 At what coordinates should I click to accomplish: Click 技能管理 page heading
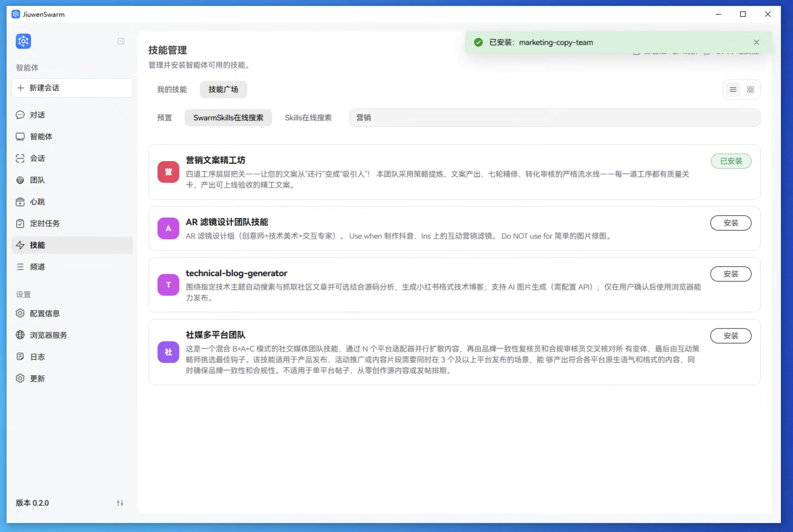[167, 50]
